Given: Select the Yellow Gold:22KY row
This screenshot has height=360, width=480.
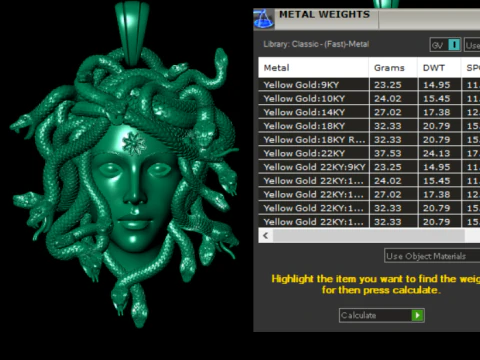Looking at the screenshot, I should pos(369,153).
